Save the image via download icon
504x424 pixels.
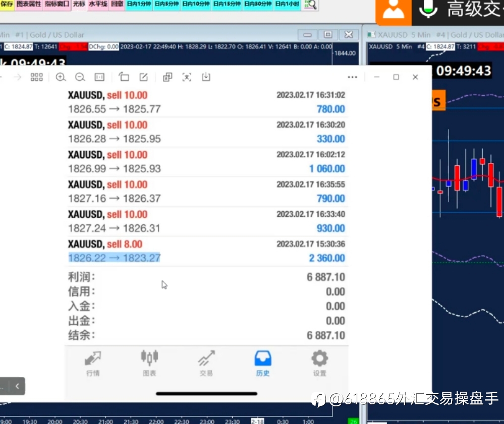click(x=206, y=77)
